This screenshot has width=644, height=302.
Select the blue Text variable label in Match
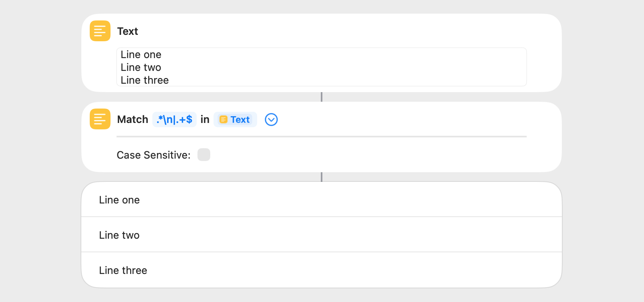click(240, 120)
